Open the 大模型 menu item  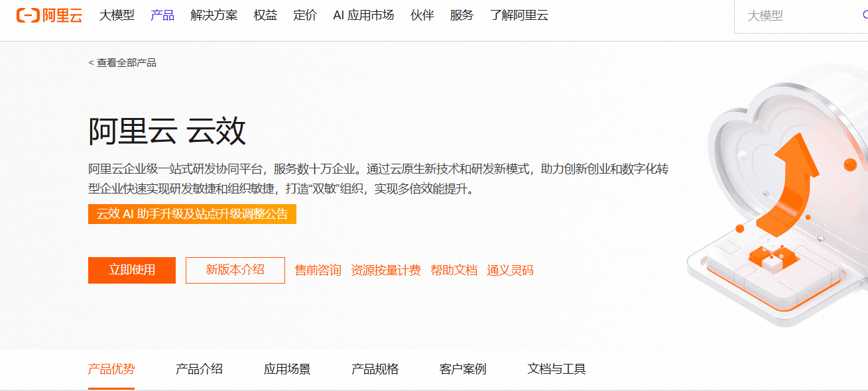point(117,15)
